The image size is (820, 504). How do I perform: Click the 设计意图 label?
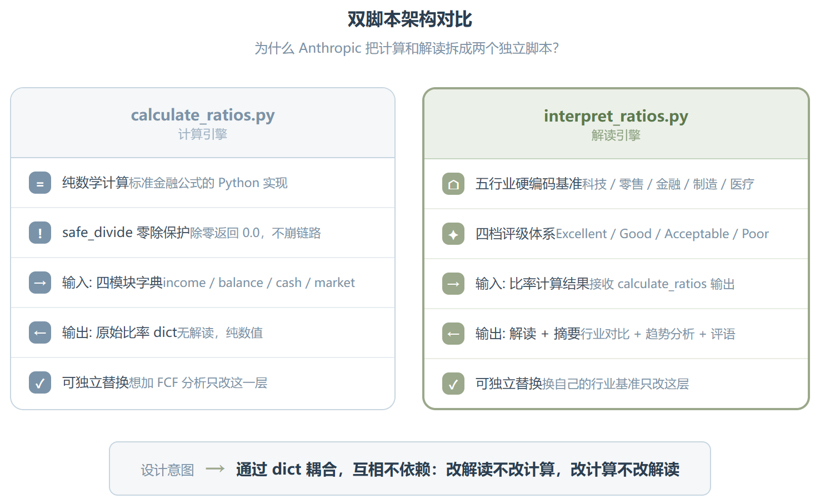click(167, 470)
